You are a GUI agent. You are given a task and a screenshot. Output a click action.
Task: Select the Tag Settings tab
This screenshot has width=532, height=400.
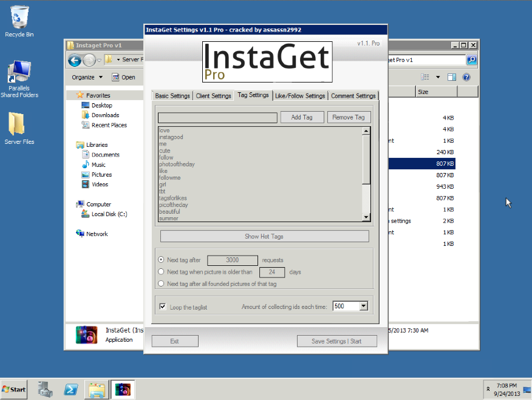(253, 95)
